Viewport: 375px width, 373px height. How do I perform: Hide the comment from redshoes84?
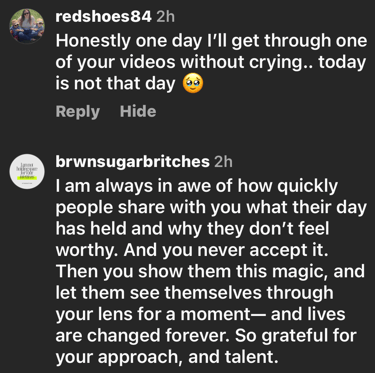pyautogui.click(x=138, y=111)
